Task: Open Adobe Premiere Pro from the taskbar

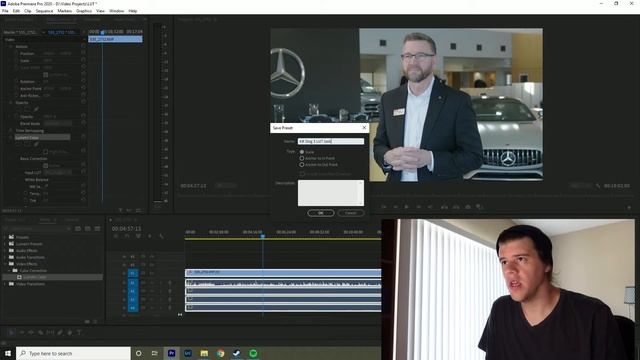Action: click(x=171, y=353)
